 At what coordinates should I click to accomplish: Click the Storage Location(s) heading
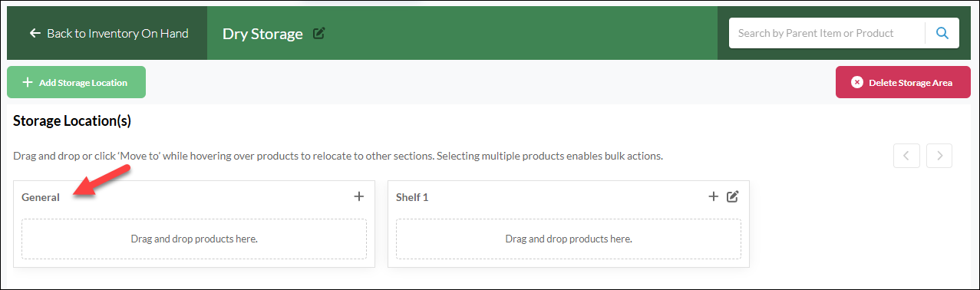pyautogui.click(x=72, y=121)
